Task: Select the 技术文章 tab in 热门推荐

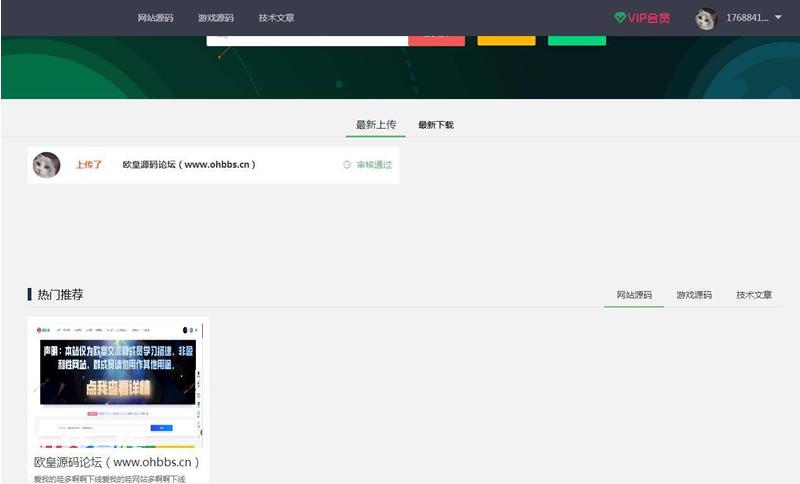Action: pos(754,295)
